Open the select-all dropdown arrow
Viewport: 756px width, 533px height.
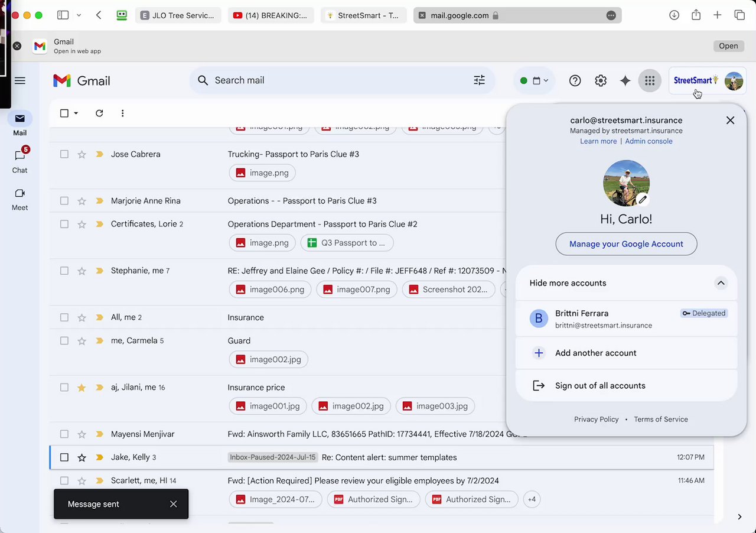click(76, 113)
